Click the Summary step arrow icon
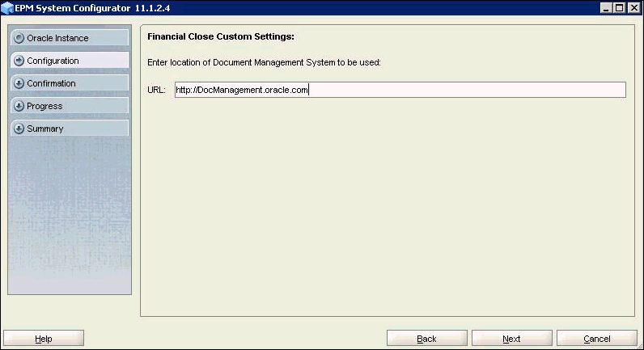The width and height of the screenshot is (644, 350). pyautogui.click(x=19, y=129)
